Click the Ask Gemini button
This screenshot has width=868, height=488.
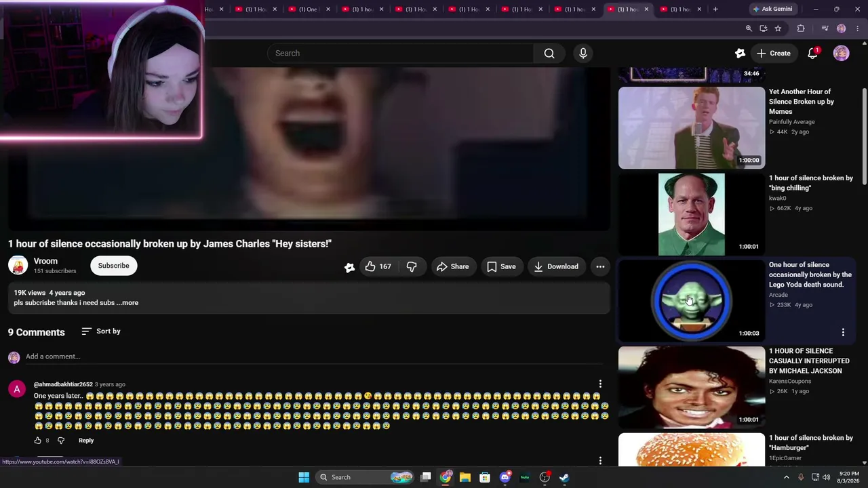(772, 9)
